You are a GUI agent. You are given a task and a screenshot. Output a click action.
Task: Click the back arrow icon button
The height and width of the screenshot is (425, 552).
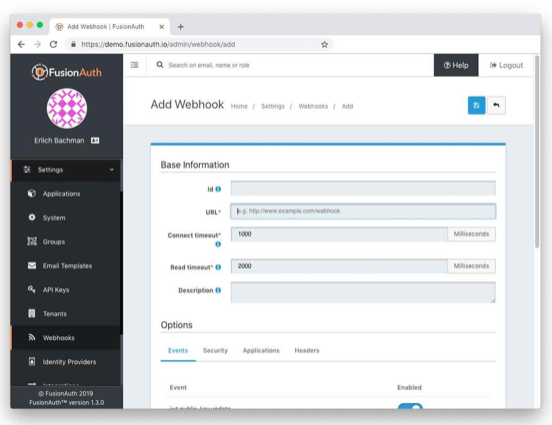coord(496,105)
